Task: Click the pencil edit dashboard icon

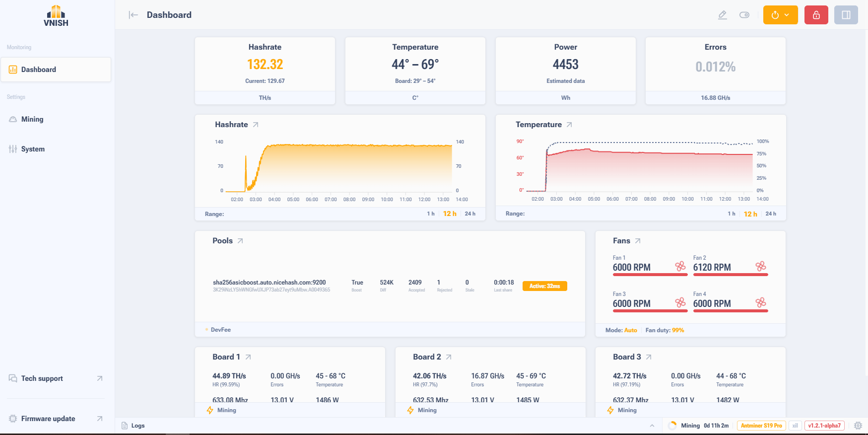Action: (x=723, y=15)
